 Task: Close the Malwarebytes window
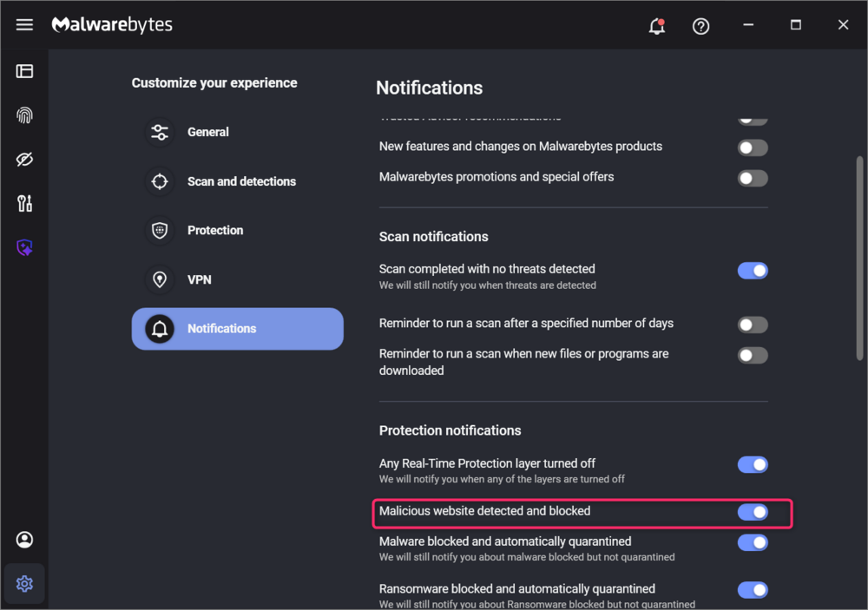[x=843, y=25]
